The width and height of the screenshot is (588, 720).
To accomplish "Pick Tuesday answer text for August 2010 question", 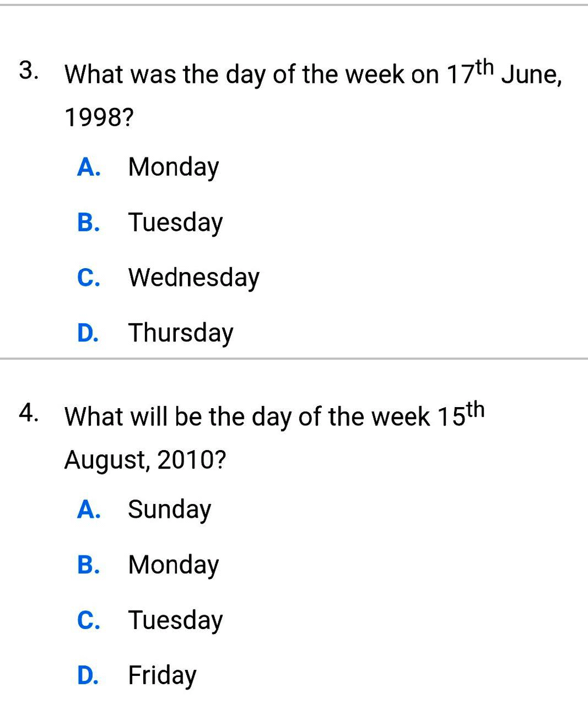I will 175,620.
